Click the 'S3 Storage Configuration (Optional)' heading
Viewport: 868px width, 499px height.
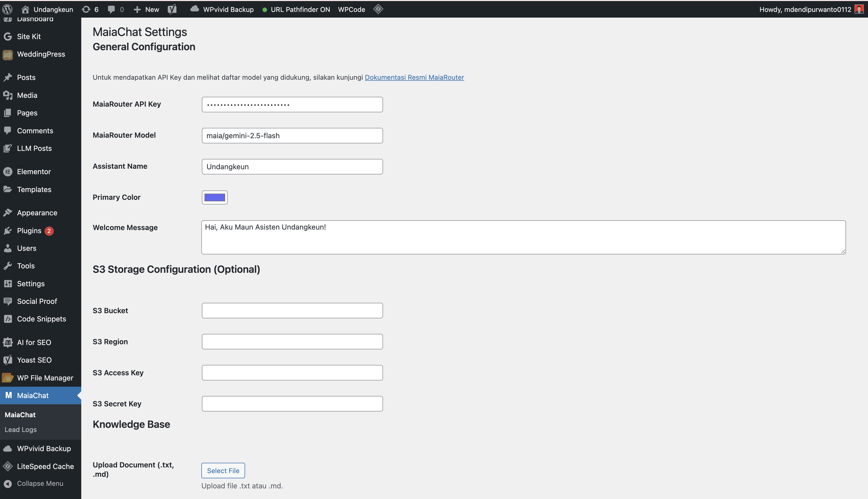176,269
